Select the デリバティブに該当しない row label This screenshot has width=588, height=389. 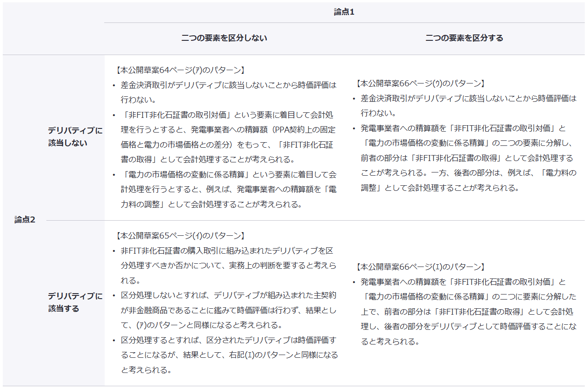[75, 137]
